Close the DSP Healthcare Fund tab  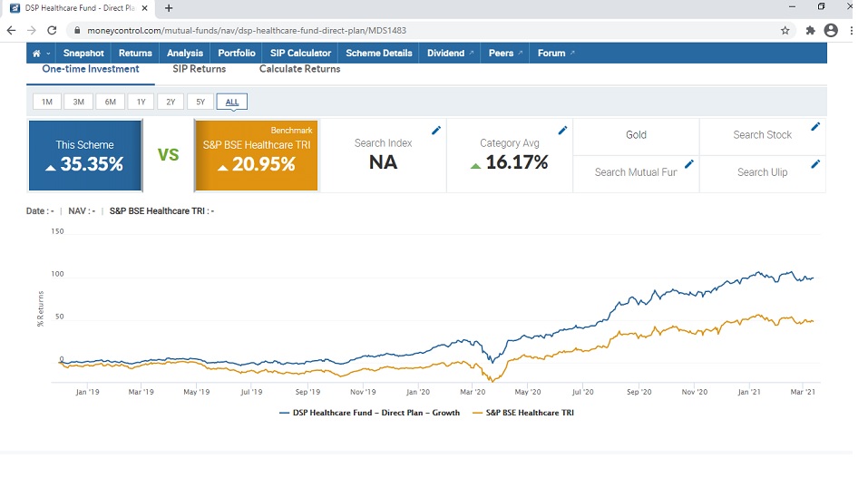coord(144,8)
